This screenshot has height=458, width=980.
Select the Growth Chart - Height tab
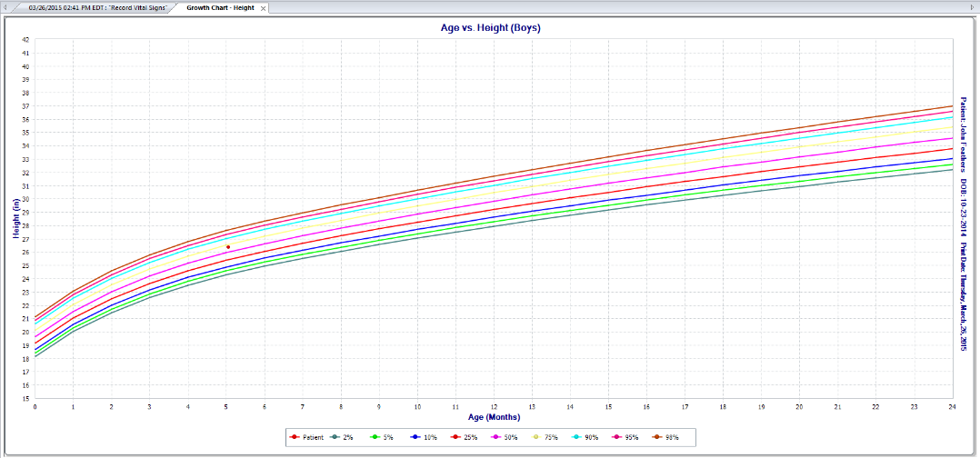pyautogui.click(x=220, y=7)
